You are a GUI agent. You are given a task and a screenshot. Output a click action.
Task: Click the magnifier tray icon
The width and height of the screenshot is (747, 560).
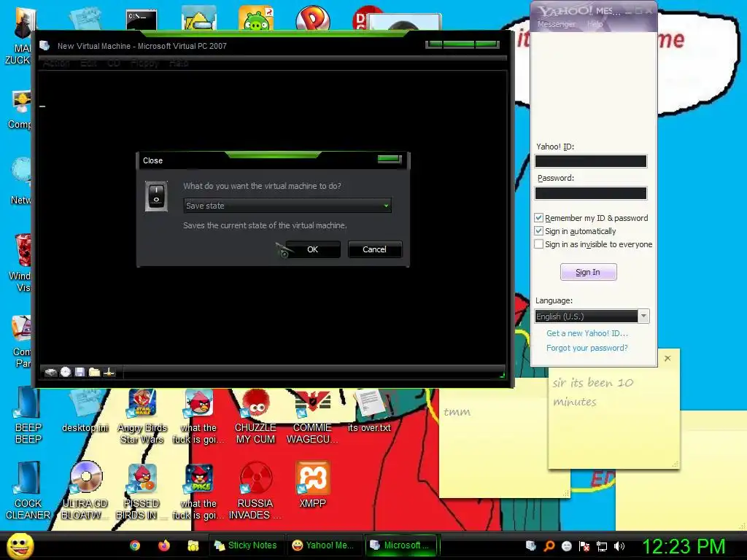[549, 546]
